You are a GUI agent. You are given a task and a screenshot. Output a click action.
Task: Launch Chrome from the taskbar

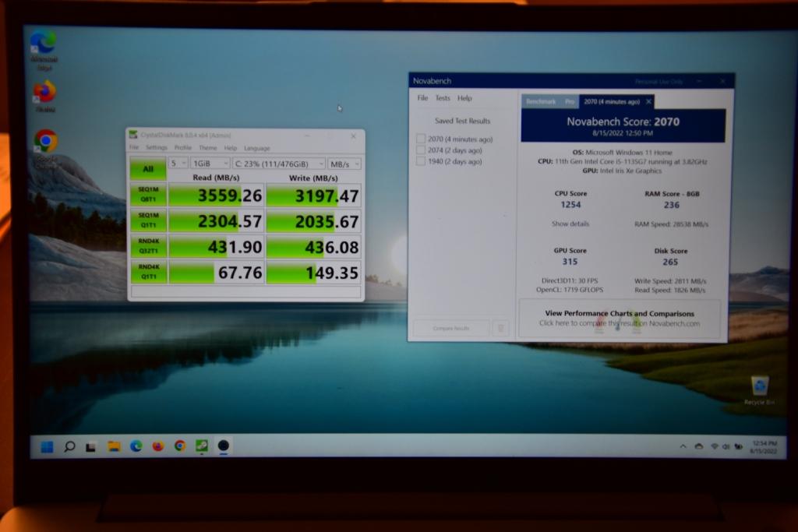[x=180, y=446]
